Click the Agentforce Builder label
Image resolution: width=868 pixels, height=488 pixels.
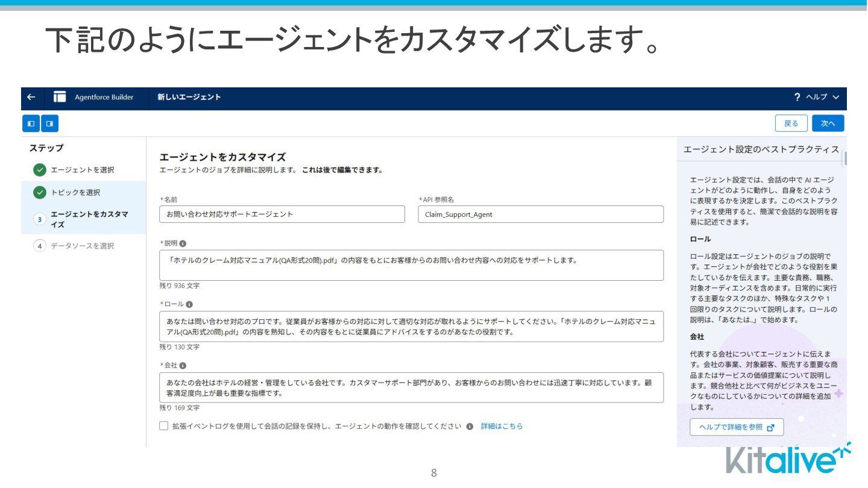104,97
